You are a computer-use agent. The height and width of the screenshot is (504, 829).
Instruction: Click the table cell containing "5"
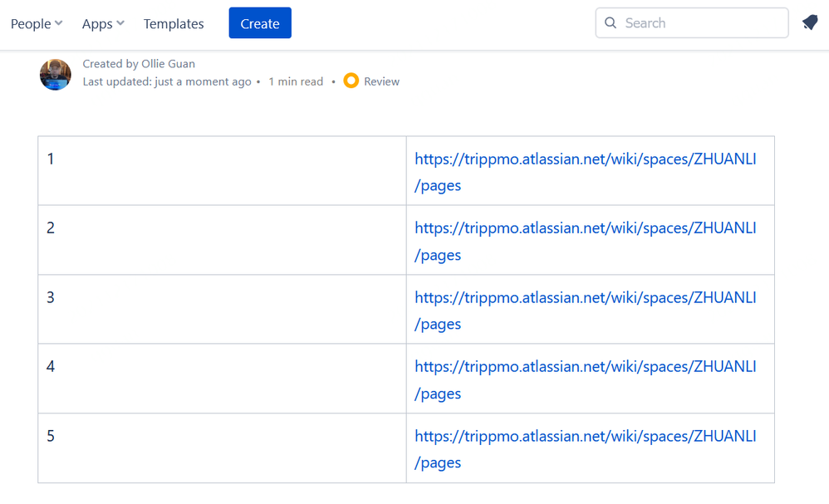[222, 448]
